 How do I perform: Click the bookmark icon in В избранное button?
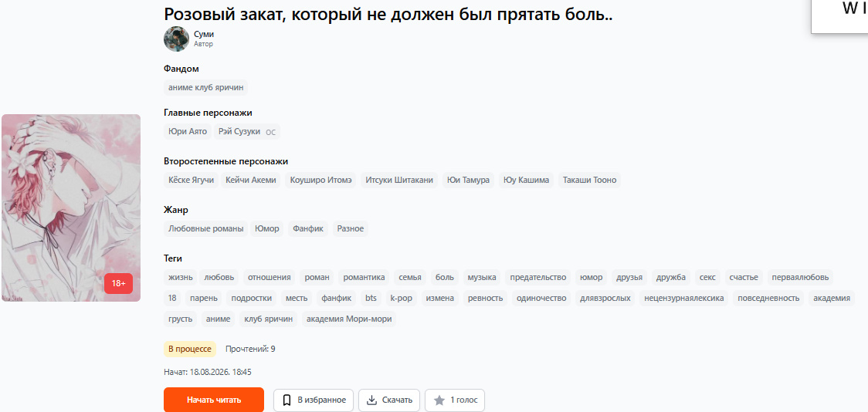pos(287,400)
